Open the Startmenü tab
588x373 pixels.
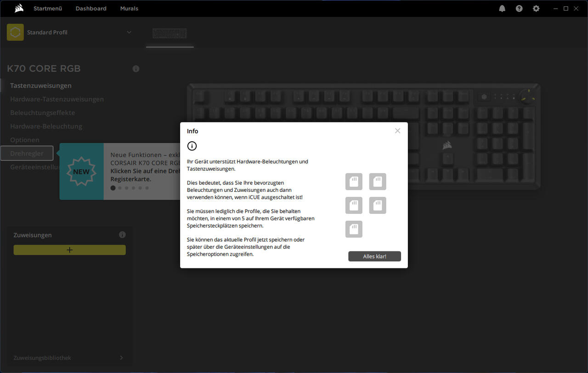click(x=48, y=8)
